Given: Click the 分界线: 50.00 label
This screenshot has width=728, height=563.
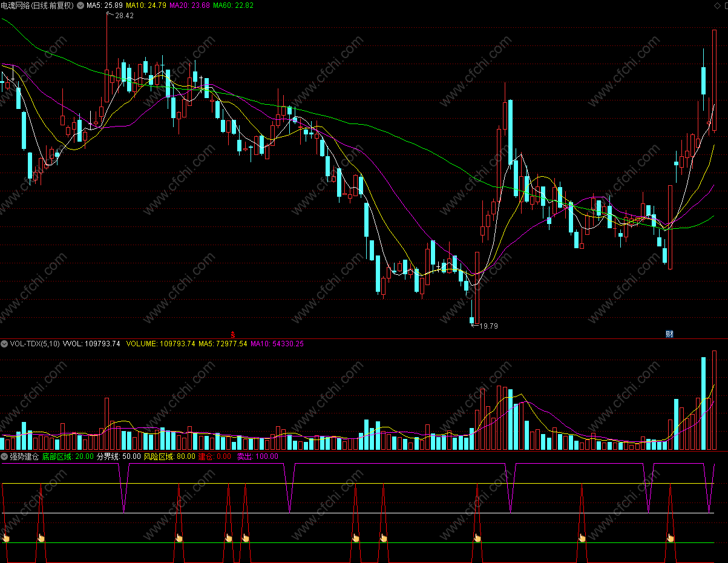Looking at the screenshot, I should (119, 456).
